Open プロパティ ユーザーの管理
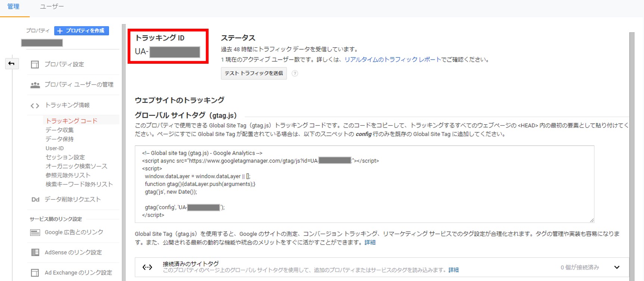This screenshot has height=281, width=644. (79, 85)
